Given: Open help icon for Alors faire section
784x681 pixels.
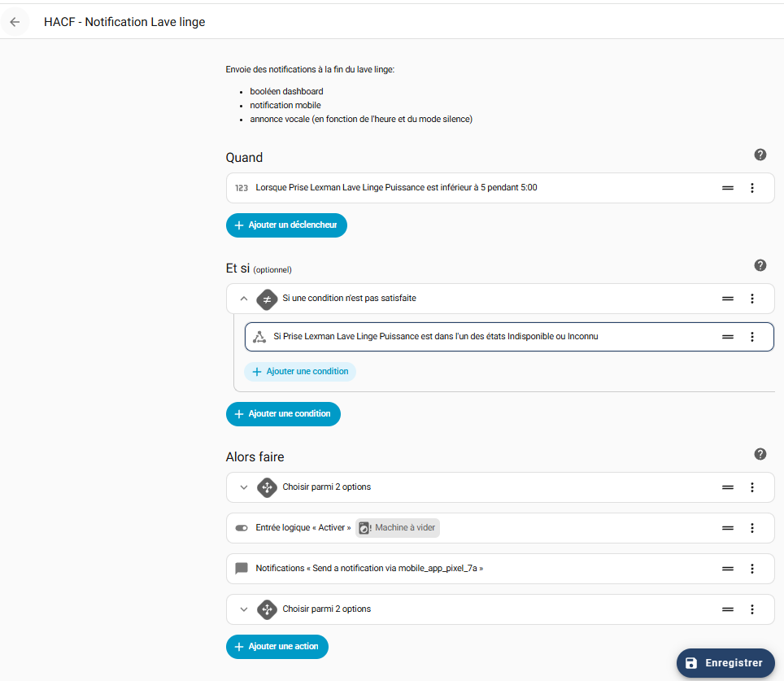Looking at the screenshot, I should point(760,454).
